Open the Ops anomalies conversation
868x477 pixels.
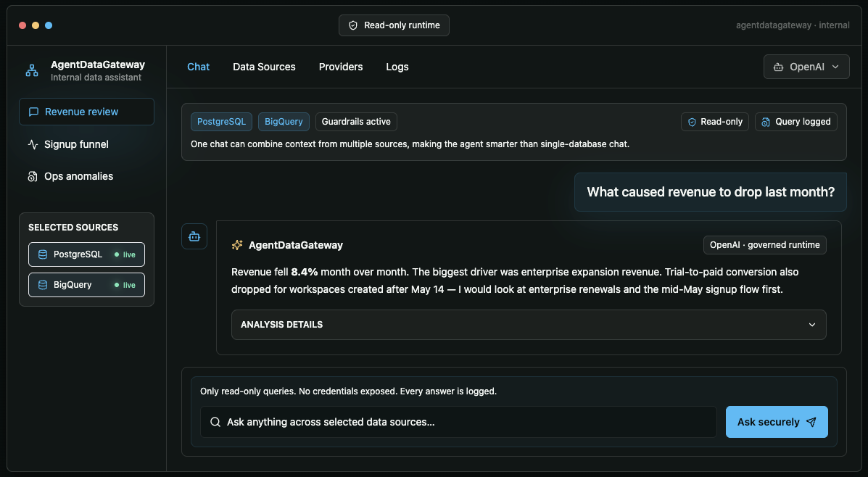click(x=86, y=177)
